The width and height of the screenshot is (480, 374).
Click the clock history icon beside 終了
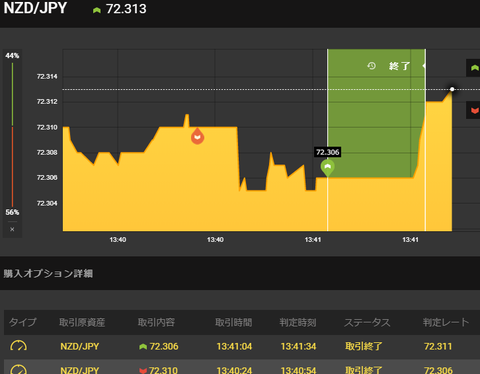pos(372,66)
